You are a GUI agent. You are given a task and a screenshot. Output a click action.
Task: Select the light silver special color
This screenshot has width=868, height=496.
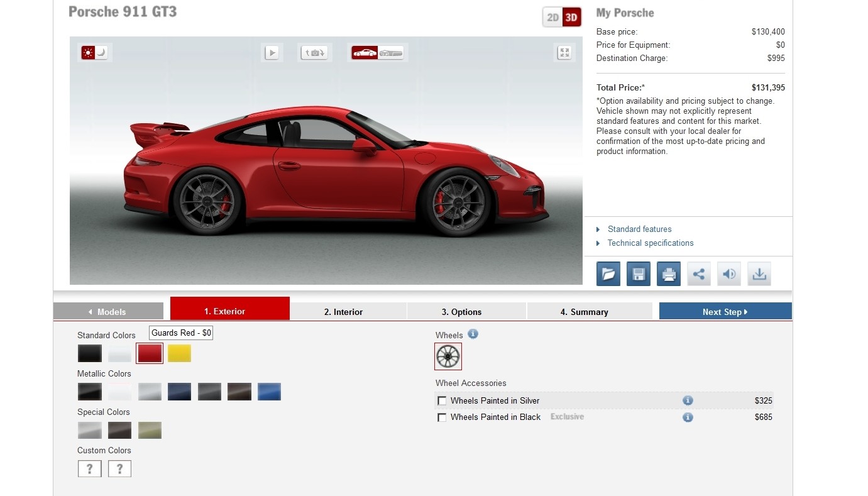pyautogui.click(x=90, y=430)
